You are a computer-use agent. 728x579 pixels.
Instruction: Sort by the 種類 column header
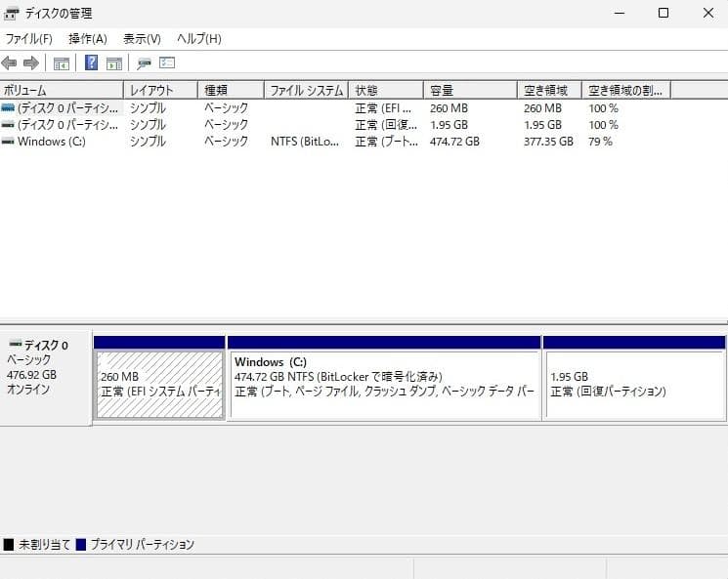tap(231, 90)
